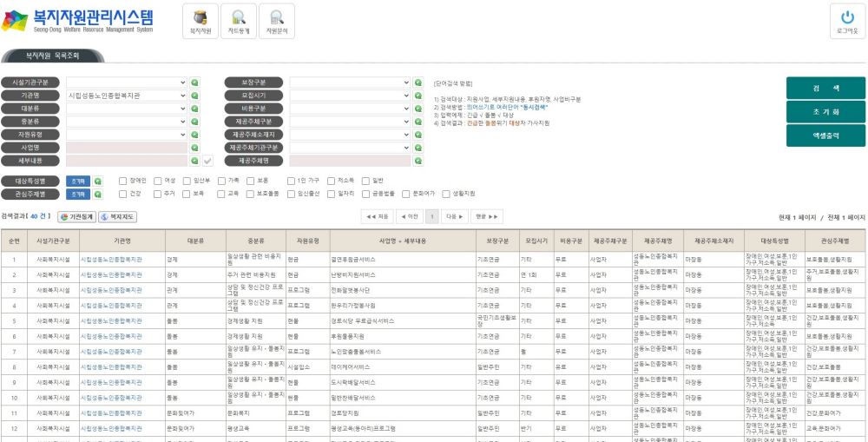Image resolution: width=868 pixels, height=442 pixels.
Task: Expand the 비용구분 dropdown
Action: 351,109
